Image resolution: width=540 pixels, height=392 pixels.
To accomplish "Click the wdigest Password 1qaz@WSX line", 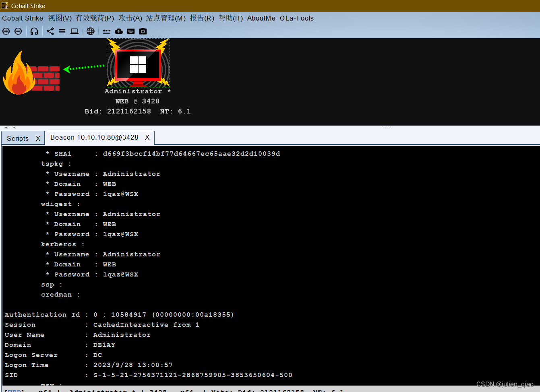I will (x=92, y=234).
